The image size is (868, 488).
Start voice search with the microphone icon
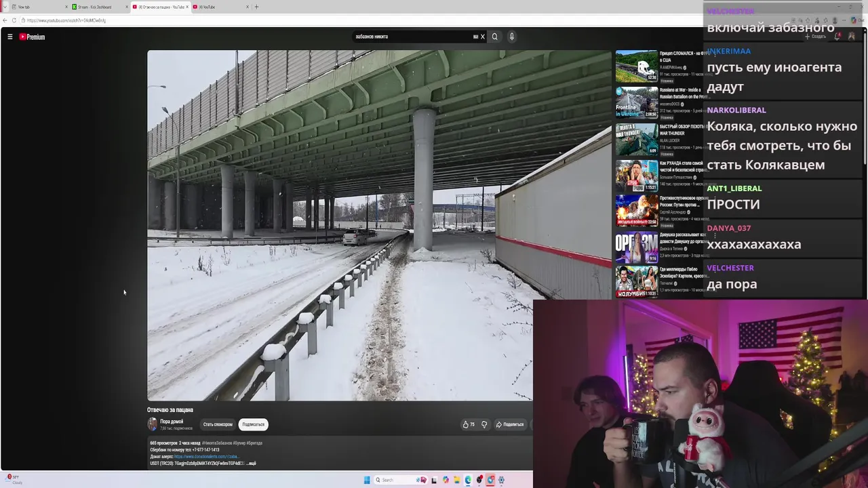point(512,37)
